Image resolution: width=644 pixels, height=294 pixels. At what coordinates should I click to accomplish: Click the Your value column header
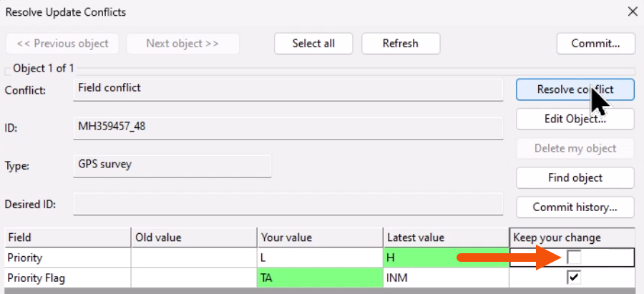tap(320, 237)
